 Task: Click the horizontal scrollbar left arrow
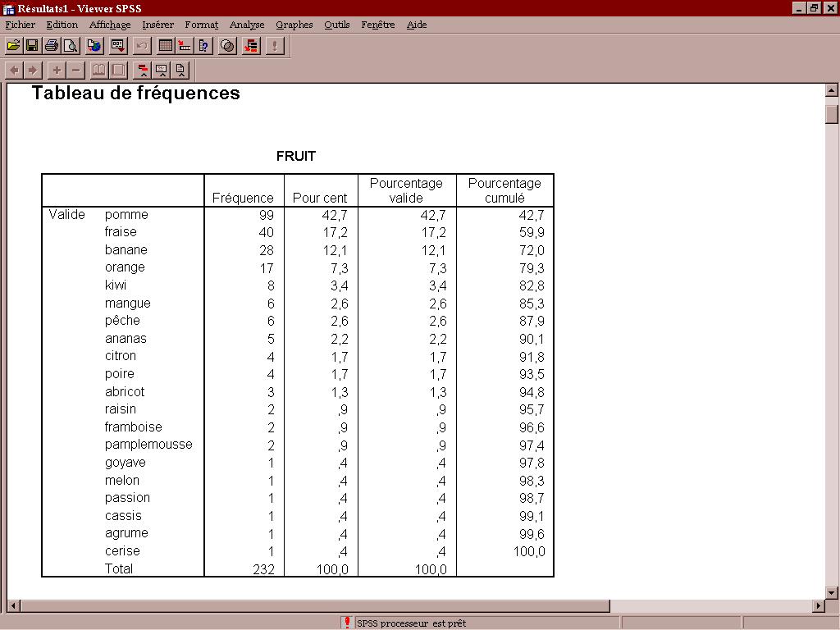(x=14, y=606)
